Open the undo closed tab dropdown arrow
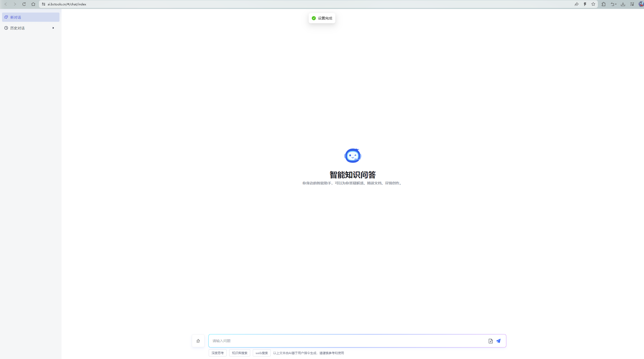 [x=616, y=4]
